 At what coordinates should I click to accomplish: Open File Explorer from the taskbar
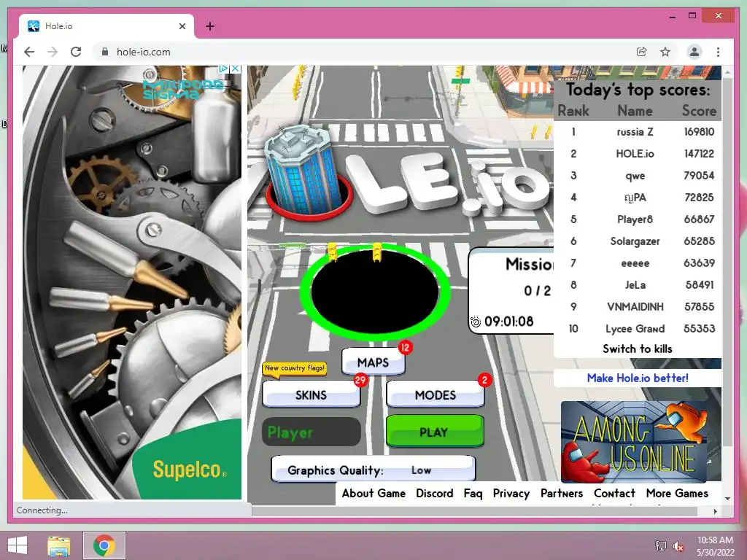[x=58, y=545]
